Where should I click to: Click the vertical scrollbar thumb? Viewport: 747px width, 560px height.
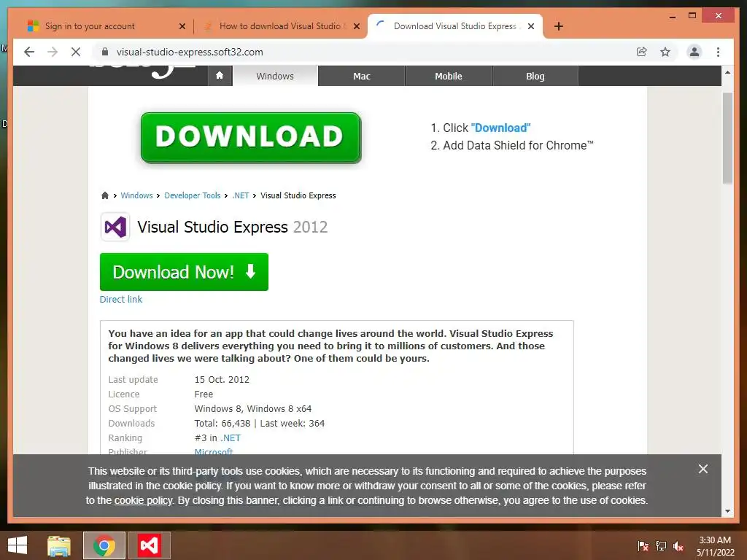(727, 138)
